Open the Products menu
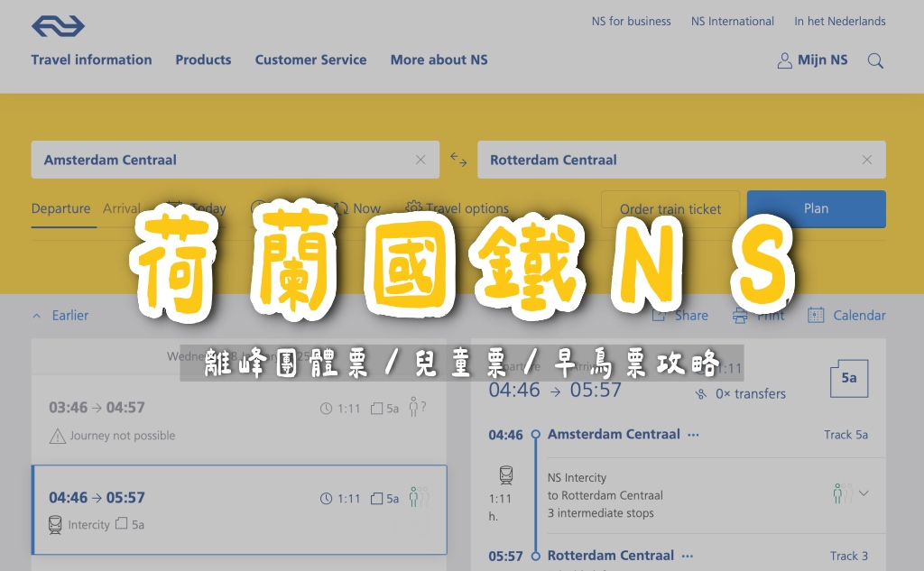924x571 pixels. pos(203,60)
